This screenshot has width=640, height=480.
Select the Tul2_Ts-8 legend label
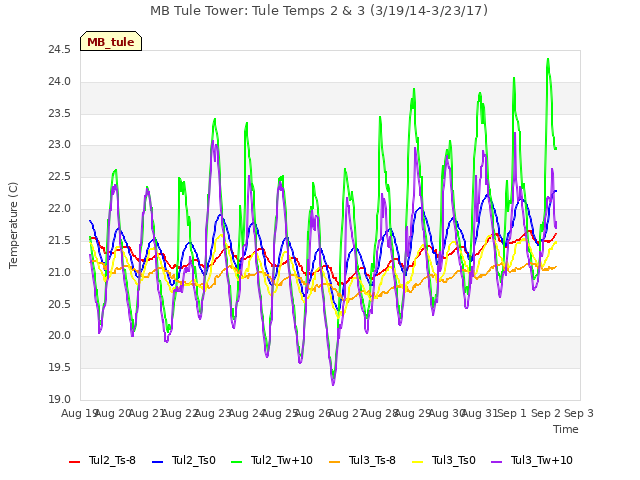click(112, 460)
